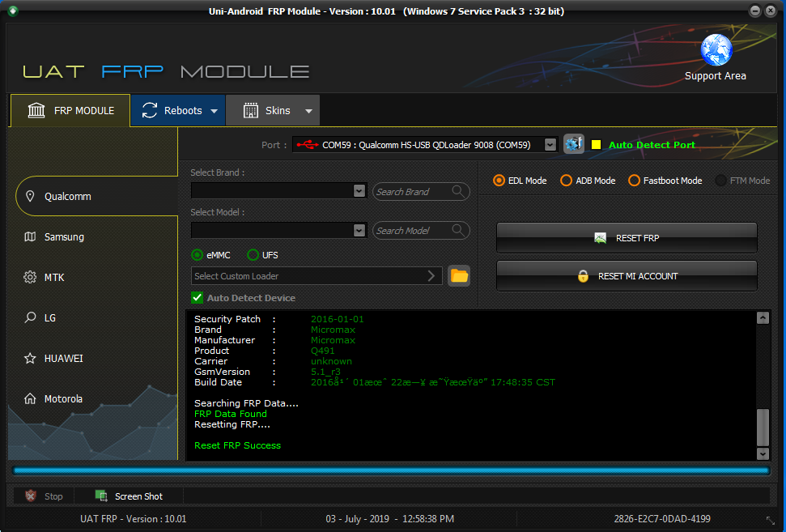Minimize the Uni-Android FRP window

(x=755, y=11)
